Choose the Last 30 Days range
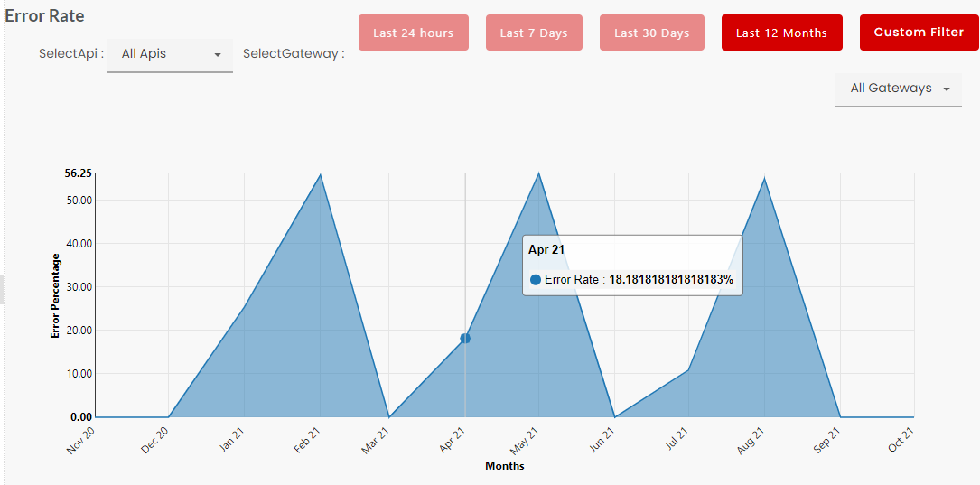 [x=652, y=33]
